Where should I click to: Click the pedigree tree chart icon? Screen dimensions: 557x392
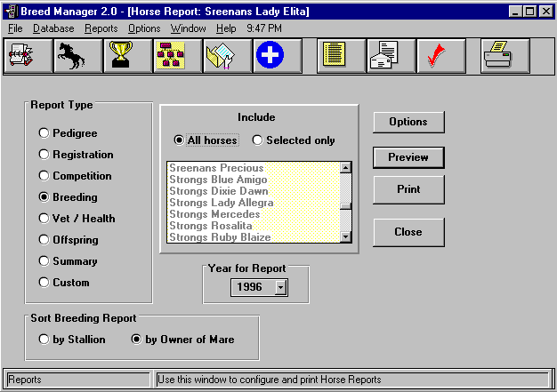coord(178,57)
